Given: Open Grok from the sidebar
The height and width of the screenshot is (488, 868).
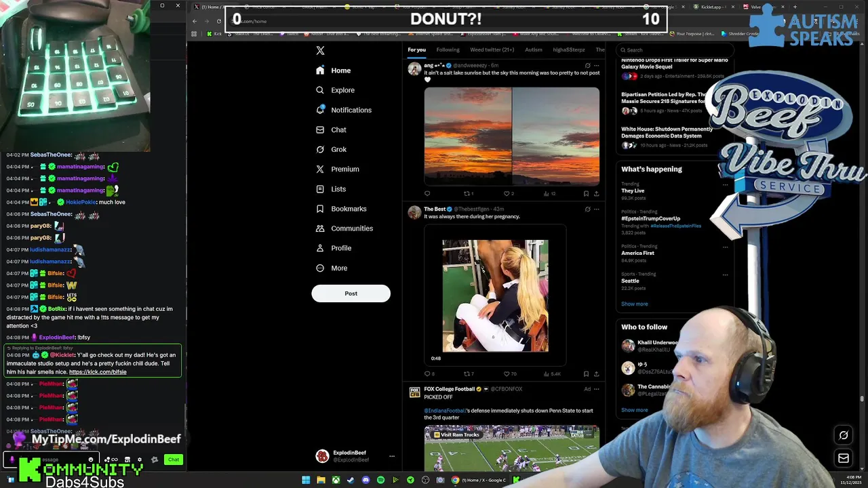Looking at the screenshot, I should pyautogui.click(x=331, y=149).
